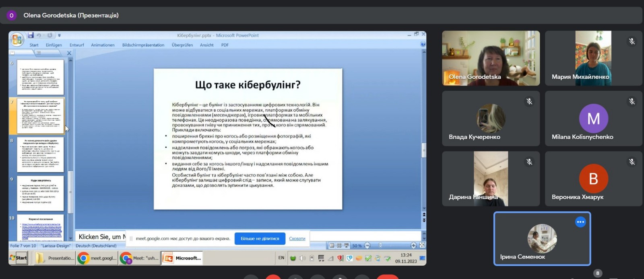Start the slideshow from the status bar view icon
644x279 pixels.
(346, 246)
